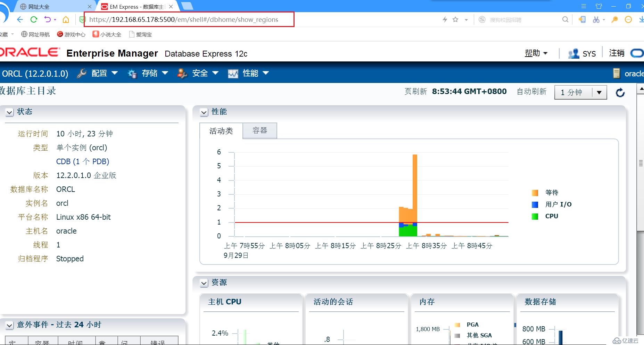Image resolution: width=644 pixels, height=345 pixels.
Task: Click the magnifier search icon in Sogou search box
Action: pyautogui.click(x=565, y=19)
